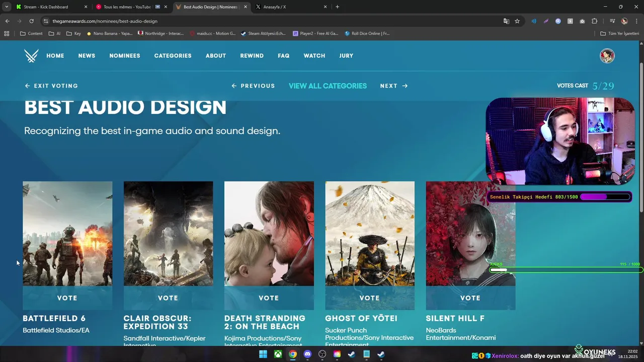This screenshot has height=362, width=644.
Task: Open Adobe Creative Cloud from taskbar
Action: coord(337,354)
